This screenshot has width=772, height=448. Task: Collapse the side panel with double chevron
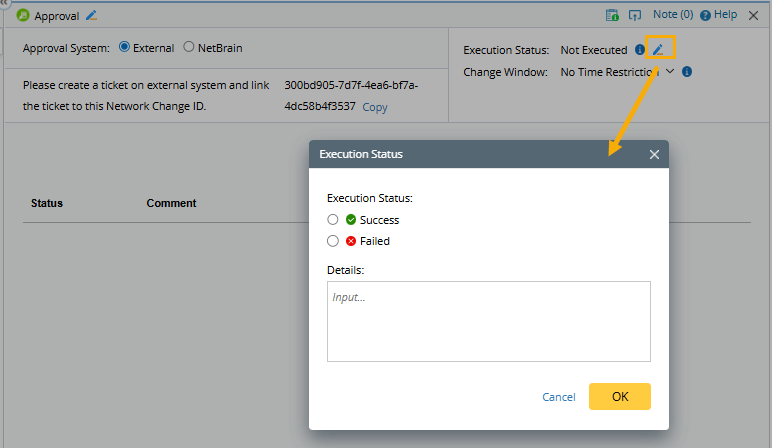(x=4, y=4)
